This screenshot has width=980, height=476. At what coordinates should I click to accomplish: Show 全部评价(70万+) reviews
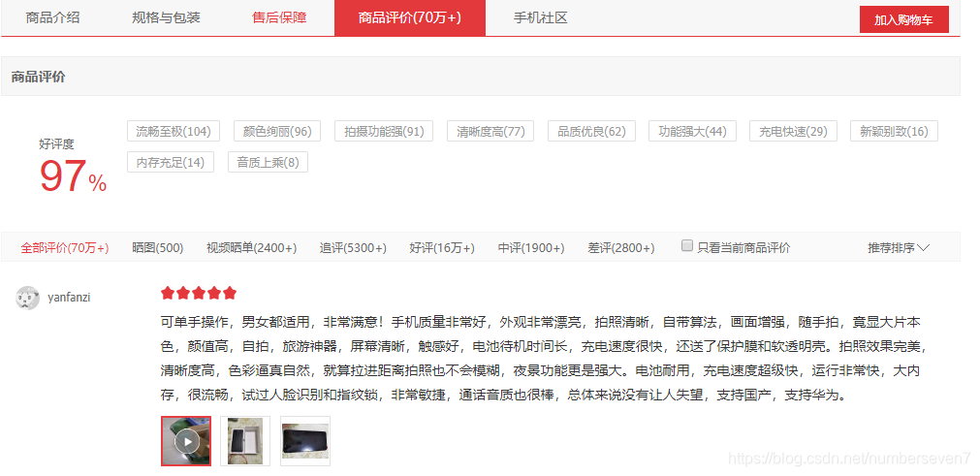65,248
